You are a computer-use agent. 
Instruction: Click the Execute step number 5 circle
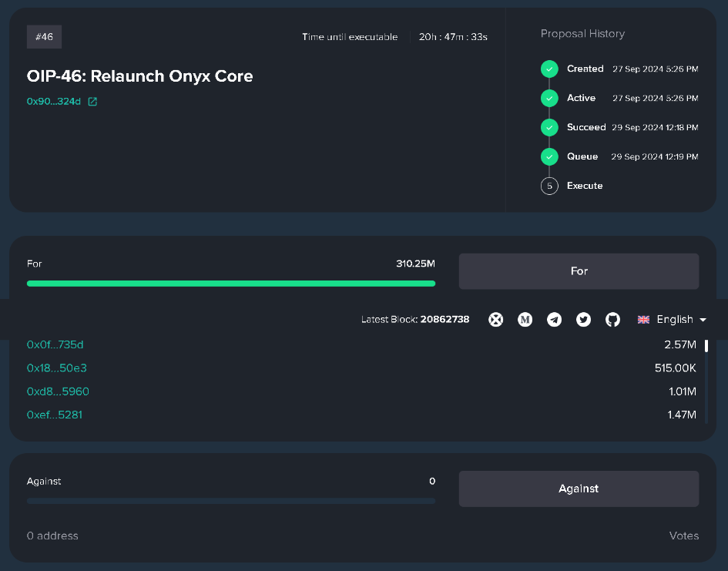click(x=549, y=186)
